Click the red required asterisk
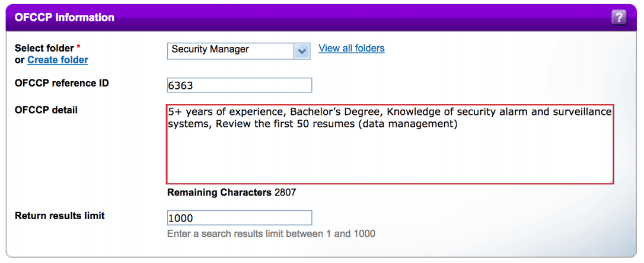Viewport: 644px width, 263px height. (x=79, y=47)
